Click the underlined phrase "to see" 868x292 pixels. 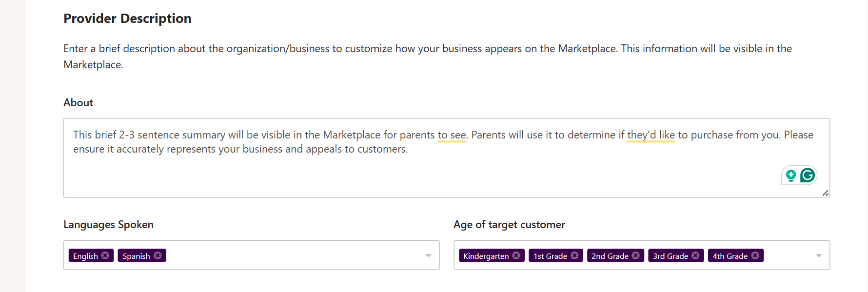[452, 135]
